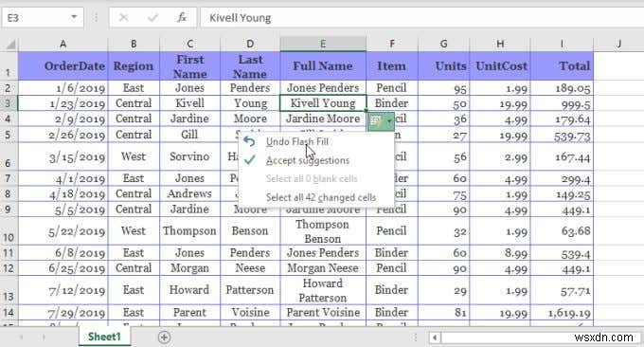644x347 pixels.
Task: Switch to the Sheet1 tab
Action: pyautogui.click(x=104, y=337)
